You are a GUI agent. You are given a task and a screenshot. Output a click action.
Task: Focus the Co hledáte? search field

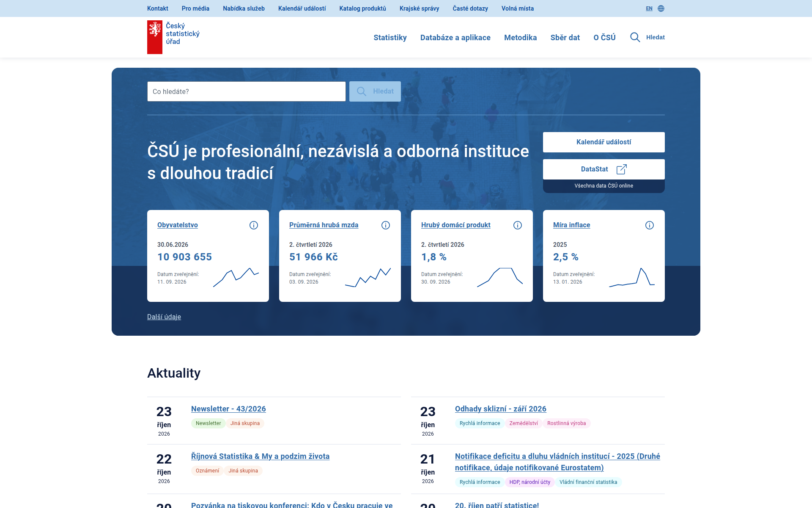pyautogui.click(x=247, y=91)
